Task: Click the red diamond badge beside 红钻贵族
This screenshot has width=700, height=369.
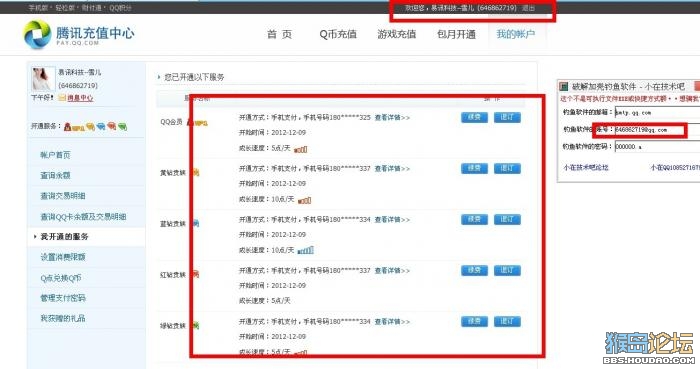Action: [196, 274]
